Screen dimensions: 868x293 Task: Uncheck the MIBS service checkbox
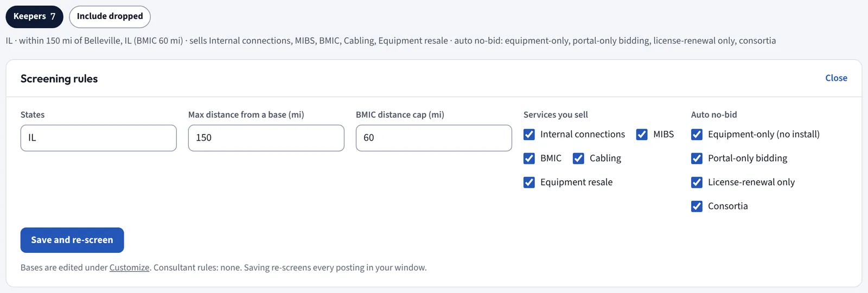642,135
